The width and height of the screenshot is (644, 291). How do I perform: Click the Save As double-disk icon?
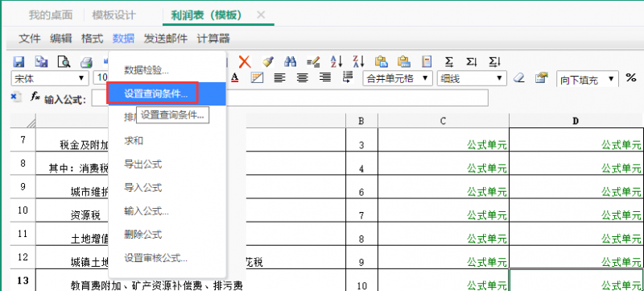(41, 62)
